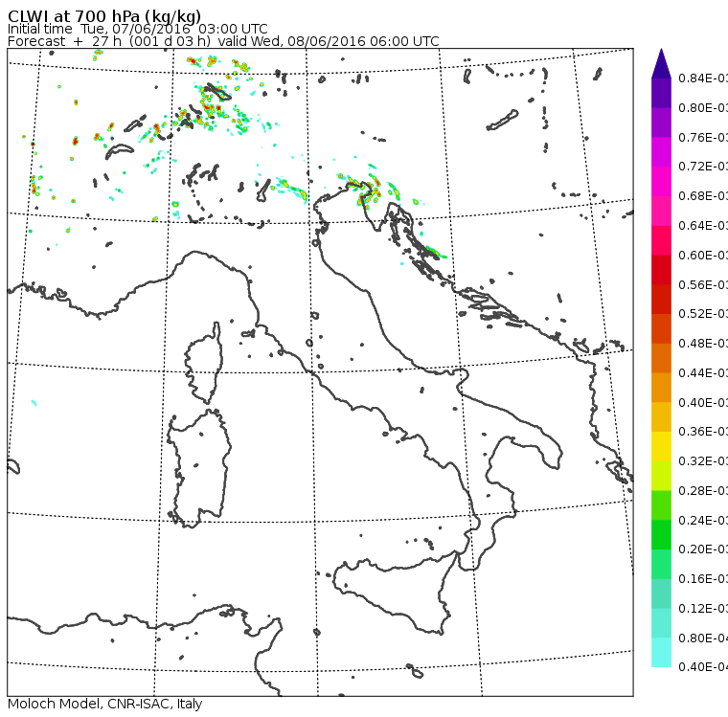Image resolution: width=728 pixels, height=717 pixels.
Task: Select the violet band between 0.80E-03 and 0.84E-03
Action: pyautogui.click(x=661, y=93)
